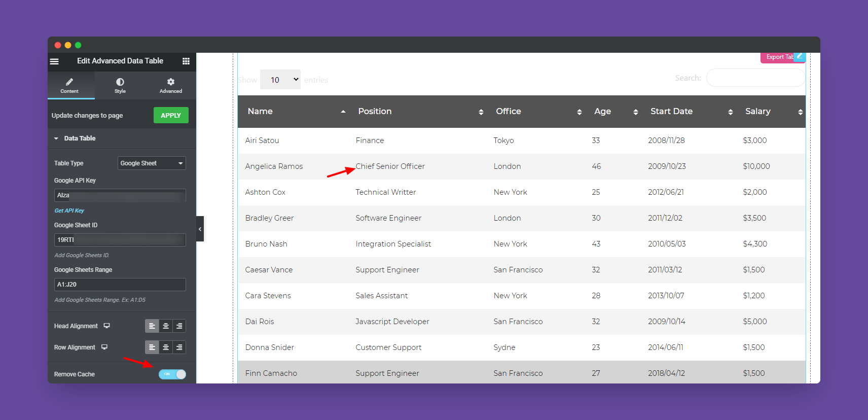Open the widgets grid icon
This screenshot has width=868, height=420.
[186, 61]
